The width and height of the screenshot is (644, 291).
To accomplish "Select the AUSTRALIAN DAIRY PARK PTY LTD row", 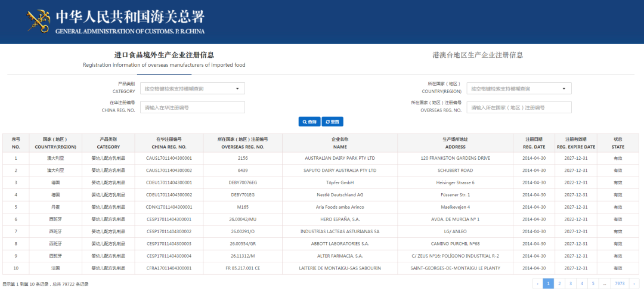I will click(339, 159).
